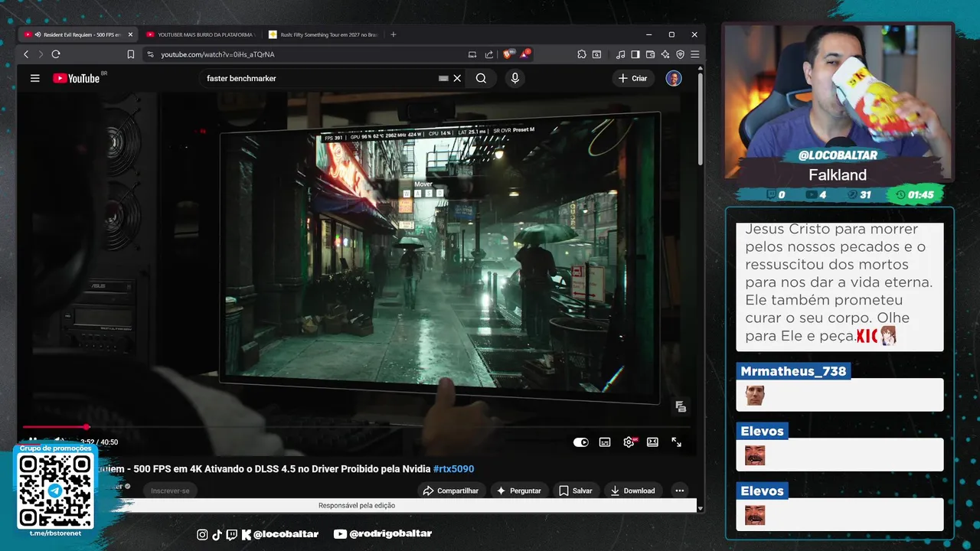The image size is (980, 551).
Task: Open a new browser tab
Action: pyautogui.click(x=394, y=34)
